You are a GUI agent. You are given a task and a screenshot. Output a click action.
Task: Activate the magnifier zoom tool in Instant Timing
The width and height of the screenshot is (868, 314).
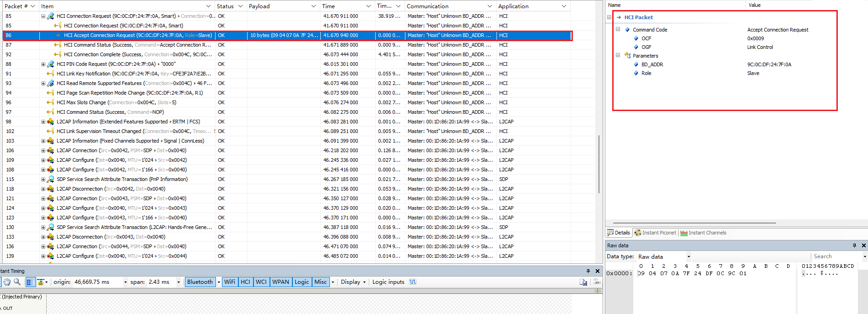[x=17, y=282]
